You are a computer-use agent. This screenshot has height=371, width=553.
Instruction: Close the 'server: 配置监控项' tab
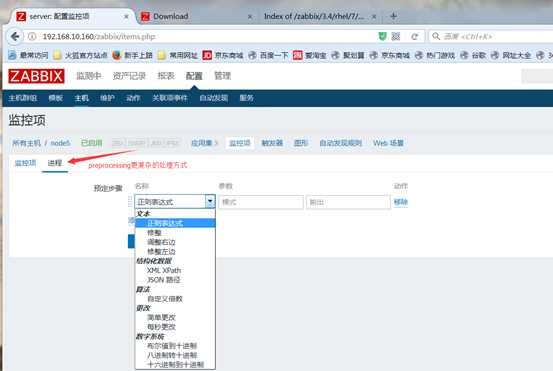click(x=126, y=16)
